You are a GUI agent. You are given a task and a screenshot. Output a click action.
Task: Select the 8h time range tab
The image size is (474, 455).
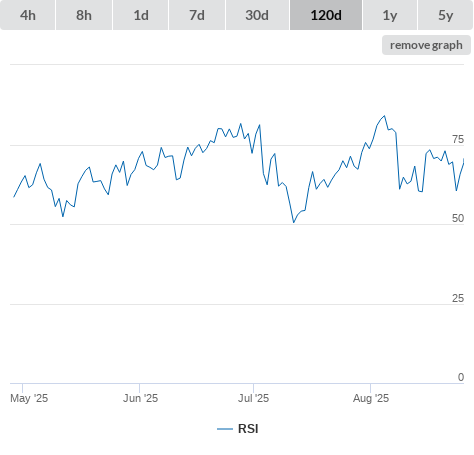pos(84,15)
